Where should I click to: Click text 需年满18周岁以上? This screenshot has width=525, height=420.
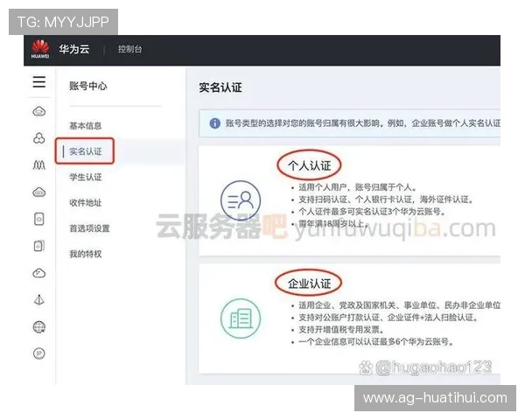(x=333, y=224)
